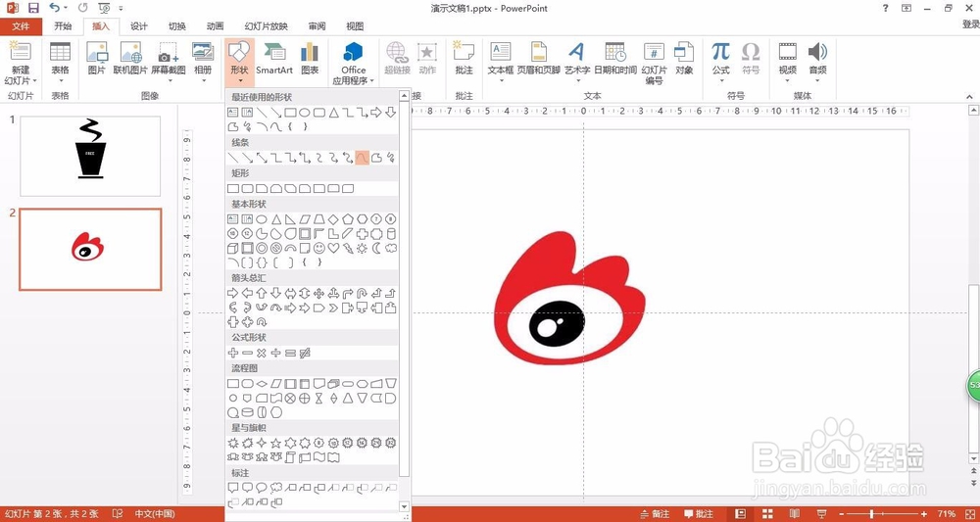Screen dimensions: 980x522
Task: Switch to Slide Sorter view in status bar
Action: [x=767, y=514]
